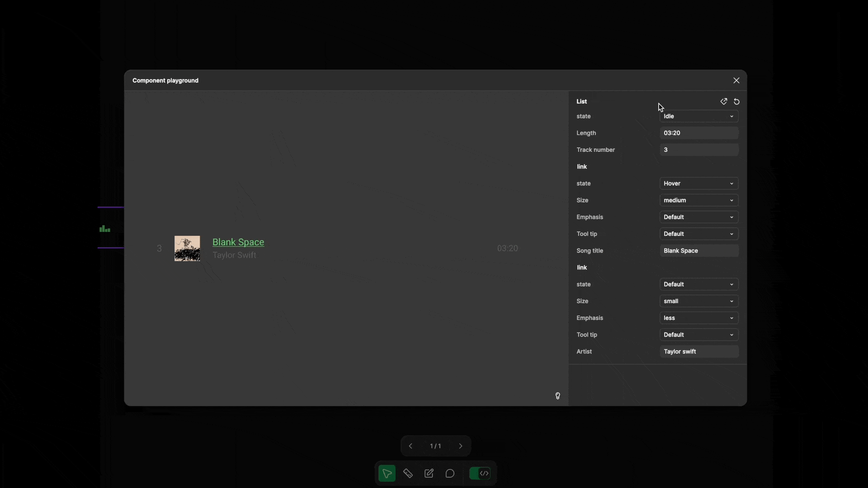Click the Taylor Swift artist link
The image size is (868, 488).
234,255
